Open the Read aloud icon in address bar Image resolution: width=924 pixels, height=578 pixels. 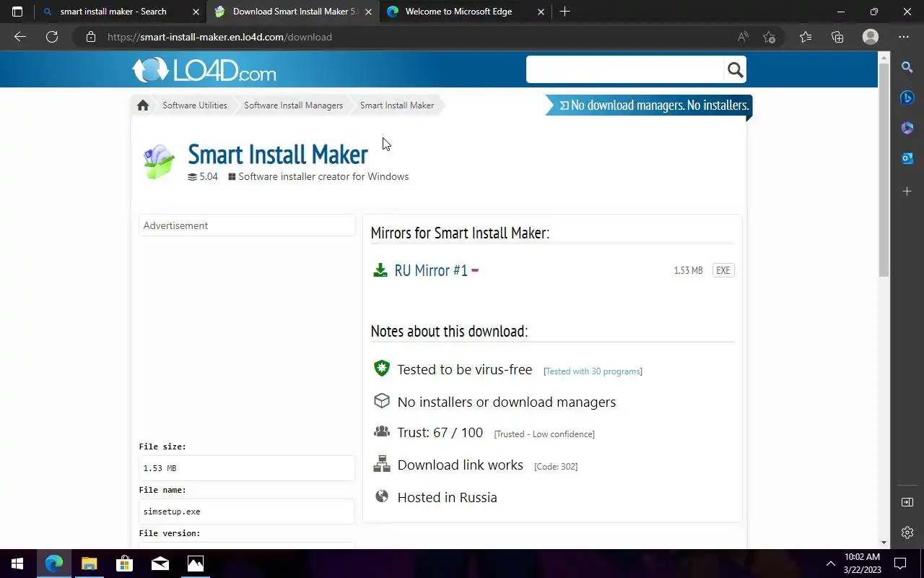743,37
